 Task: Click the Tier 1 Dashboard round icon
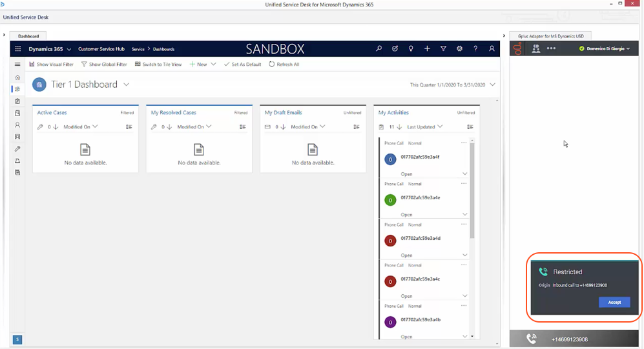tap(39, 85)
